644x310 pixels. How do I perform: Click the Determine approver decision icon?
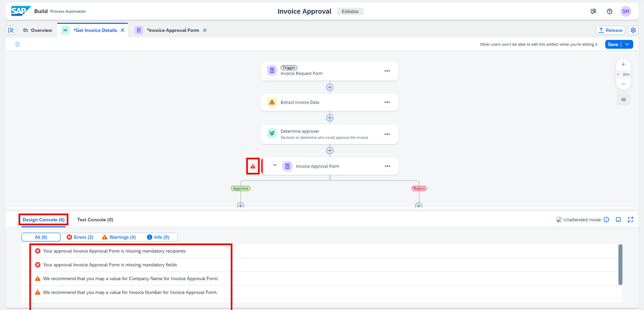[272, 134]
